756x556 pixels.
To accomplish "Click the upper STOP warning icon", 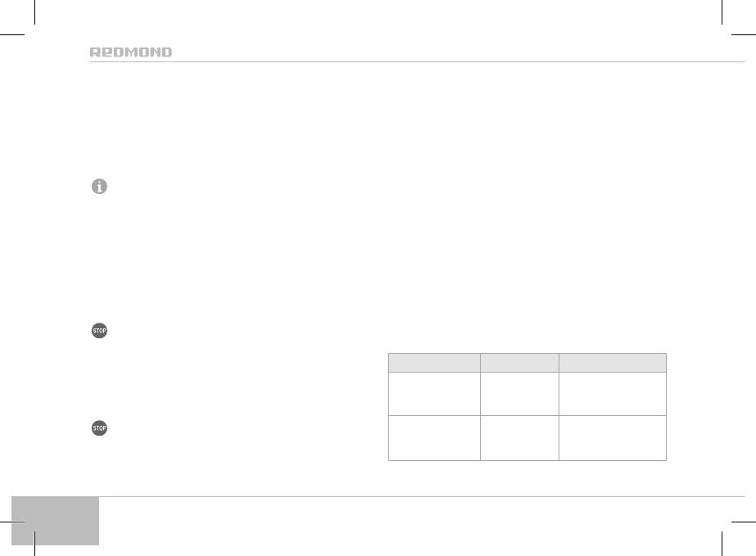I will (x=99, y=332).
